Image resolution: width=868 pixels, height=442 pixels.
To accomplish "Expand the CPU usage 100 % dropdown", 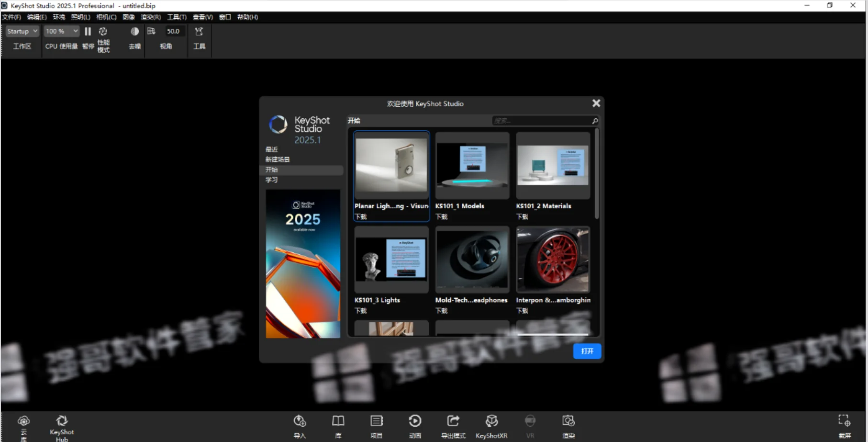I will click(62, 31).
